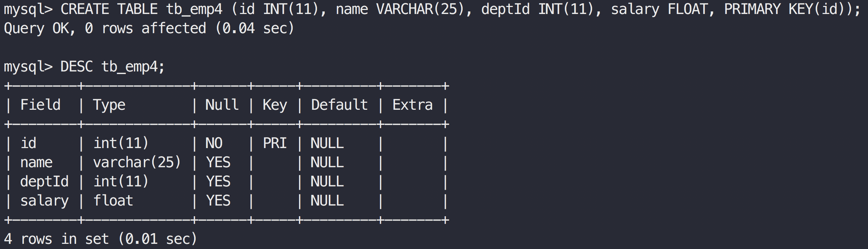The image size is (868, 249).
Task: Click the 'float' type value
Action: click(x=113, y=201)
